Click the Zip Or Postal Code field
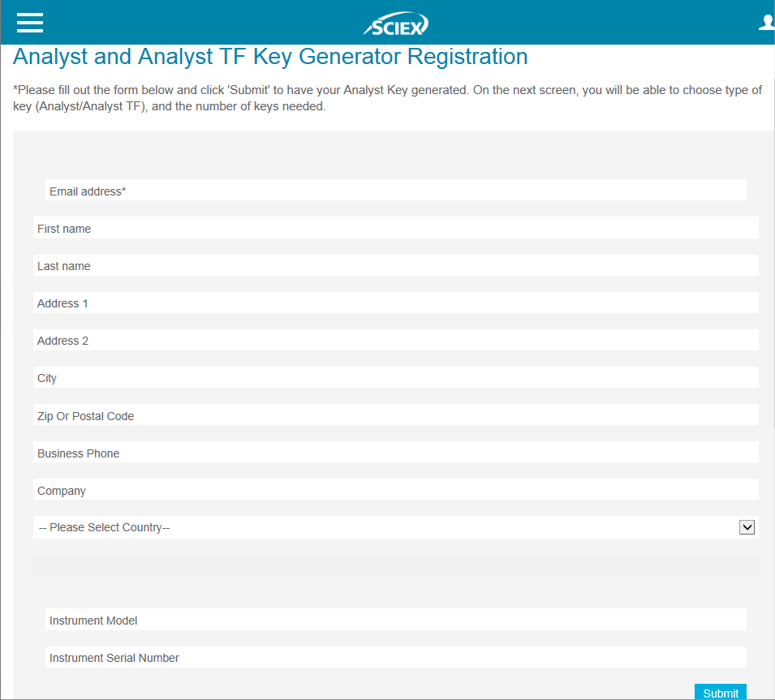 tap(395, 415)
